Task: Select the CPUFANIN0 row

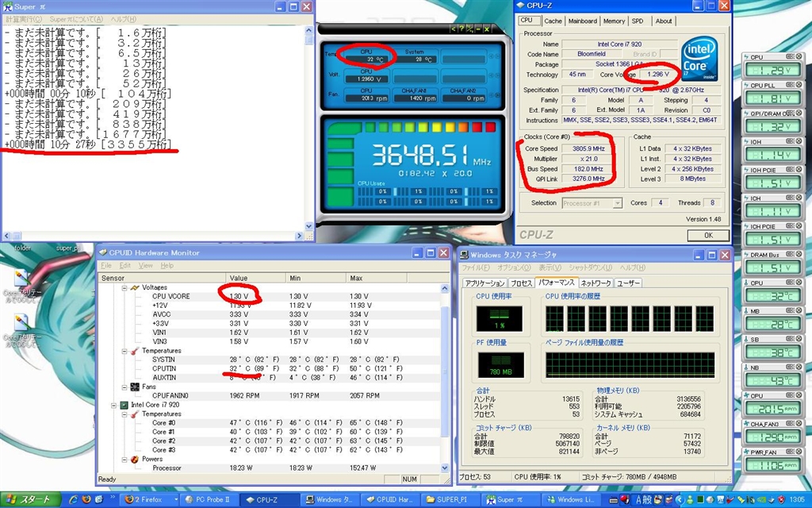Action: [270, 395]
